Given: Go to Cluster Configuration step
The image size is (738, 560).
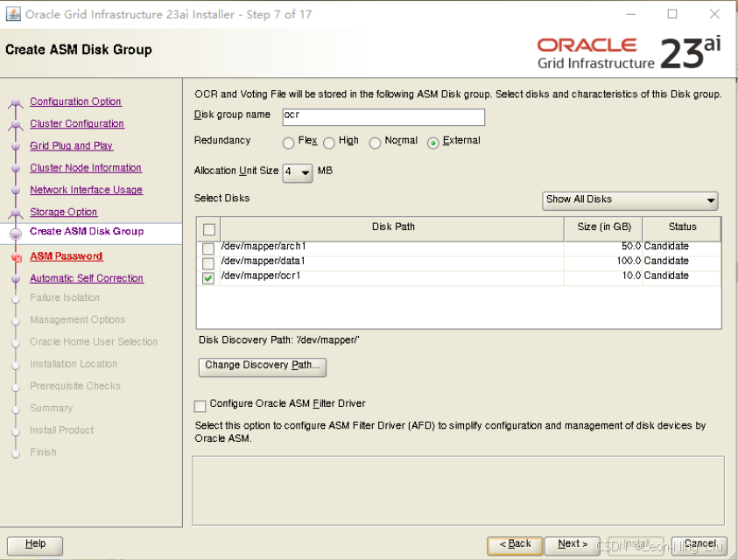Looking at the screenshot, I should coord(77,123).
